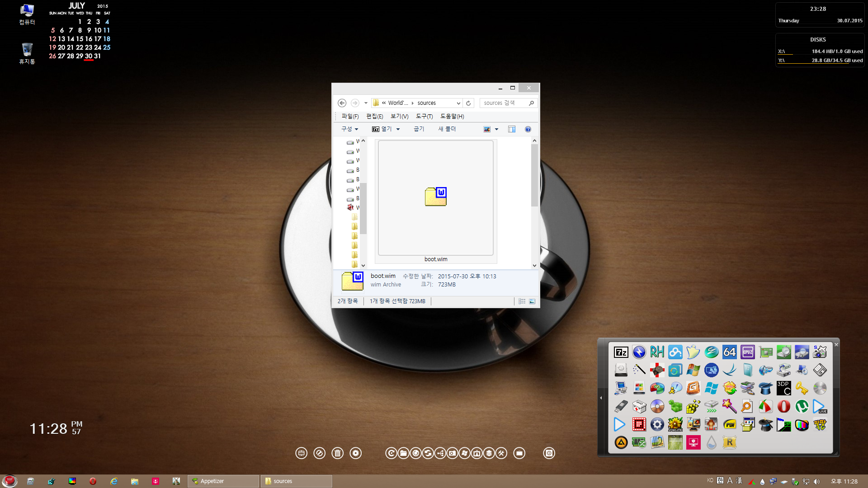
Task: Click the 새 폴더 new folder button
Action: [447, 129]
